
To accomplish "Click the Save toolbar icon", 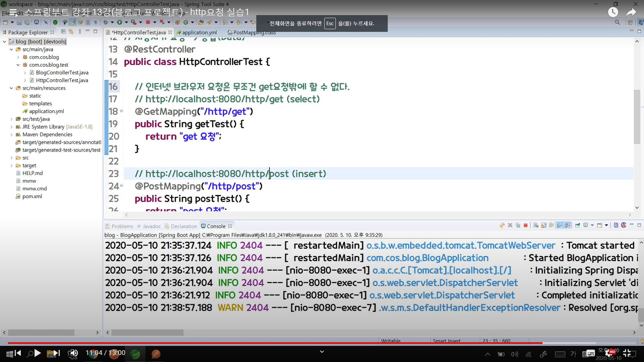I will [19, 22].
